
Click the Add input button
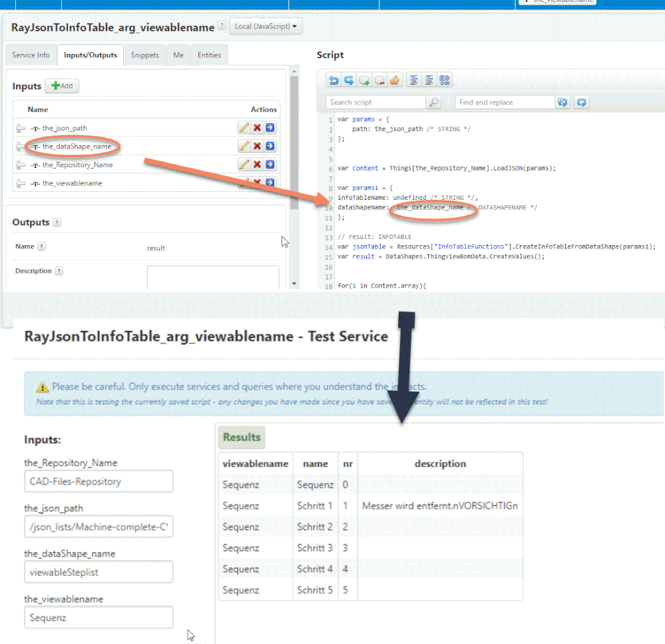tap(62, 86)
